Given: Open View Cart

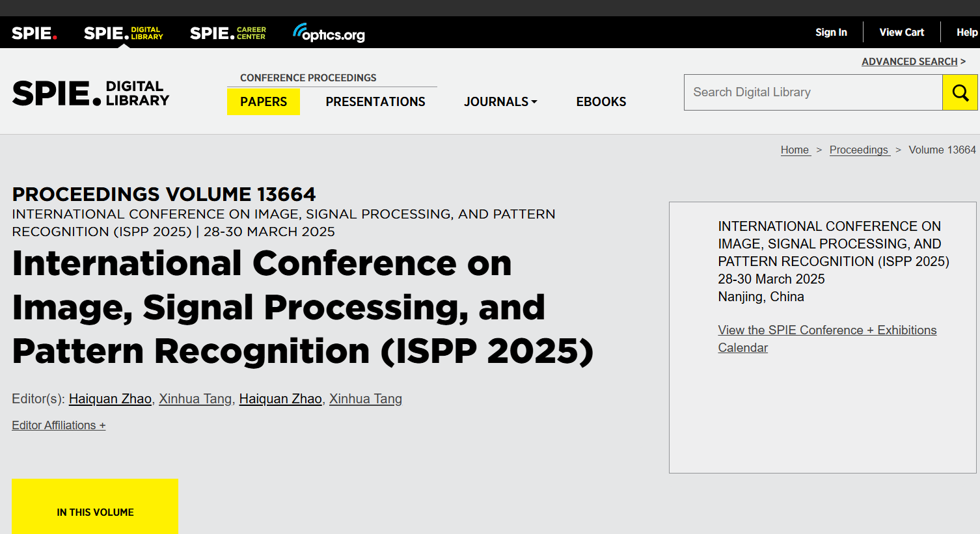Looking at the screenshot, I should 901,33.
